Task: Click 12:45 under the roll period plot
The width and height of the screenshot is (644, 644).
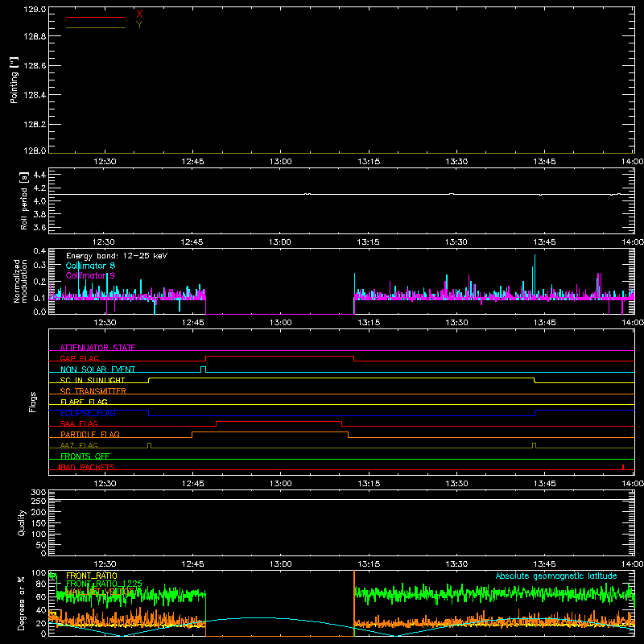Action: [192, 242]
